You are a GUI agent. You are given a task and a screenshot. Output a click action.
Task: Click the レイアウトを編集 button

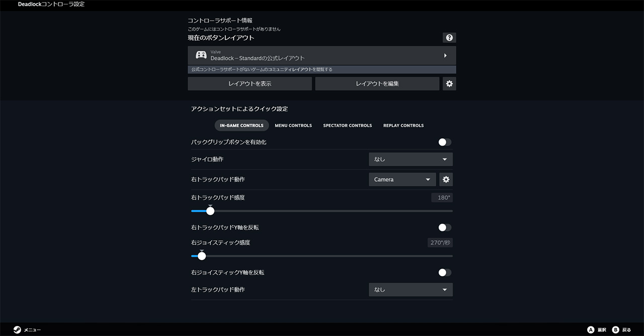(x=377, y=84)
